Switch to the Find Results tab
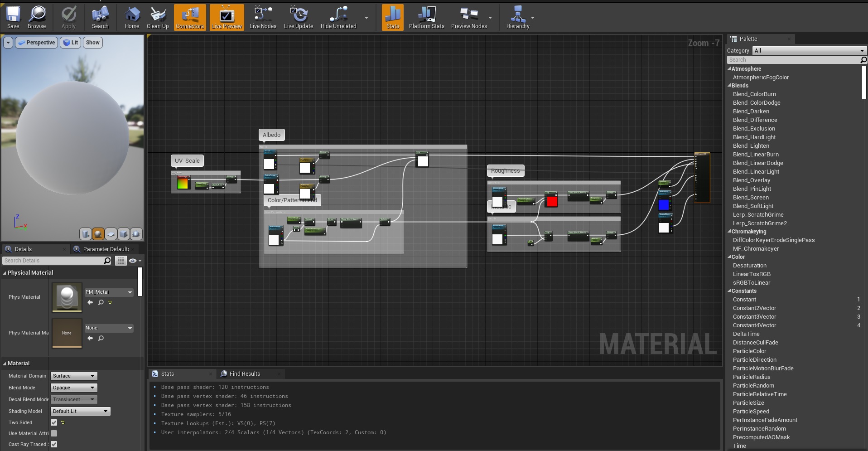This screenshot has width=868, height=451. coord(245,374)
